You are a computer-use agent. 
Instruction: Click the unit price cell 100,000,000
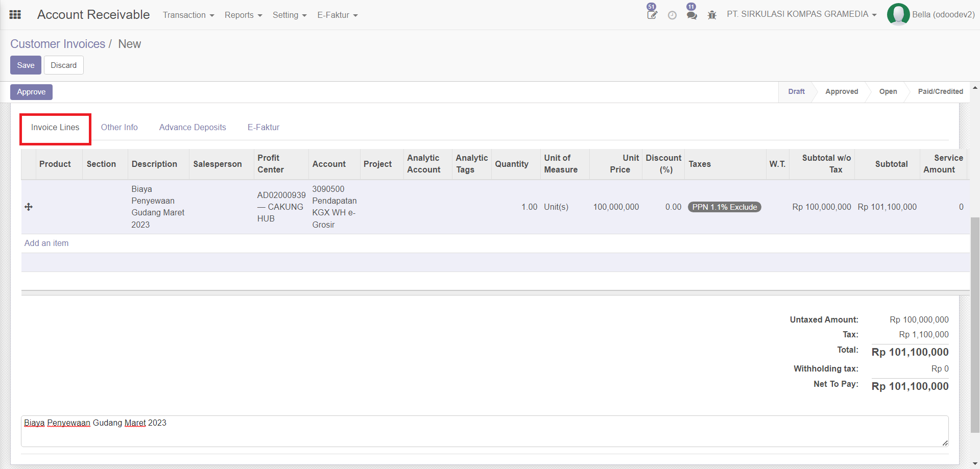tap(616, 207)
